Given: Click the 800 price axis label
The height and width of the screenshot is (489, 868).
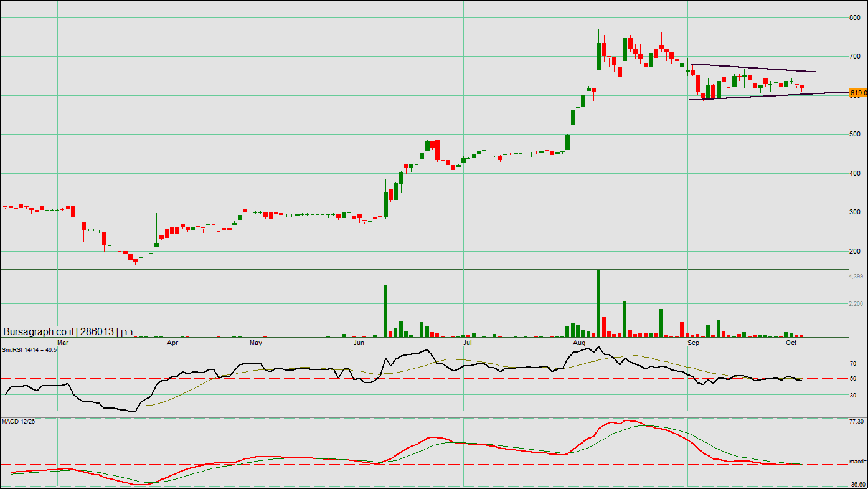Looking at the screenshot, I should (x=855, y=17).
